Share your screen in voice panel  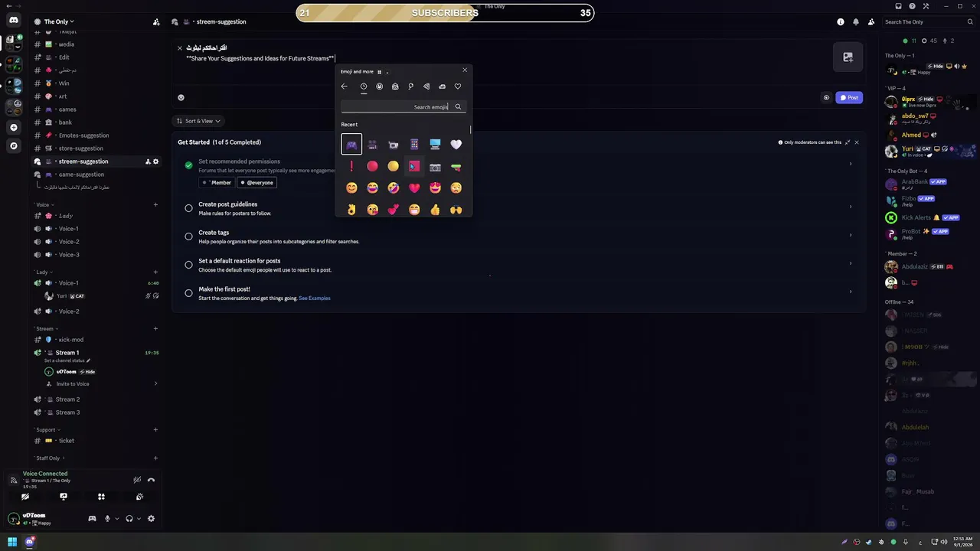tap(64, 497)
